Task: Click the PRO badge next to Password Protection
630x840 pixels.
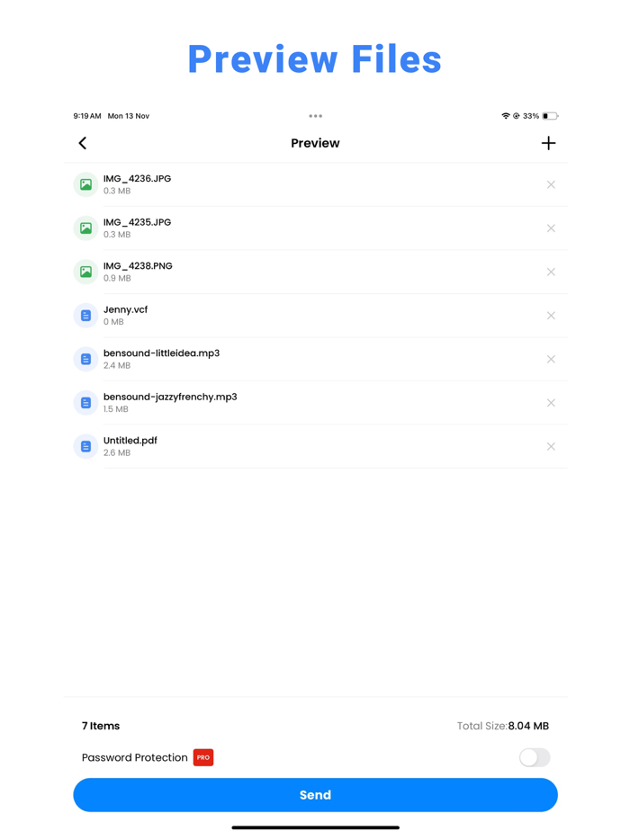Action: (203, 757)
